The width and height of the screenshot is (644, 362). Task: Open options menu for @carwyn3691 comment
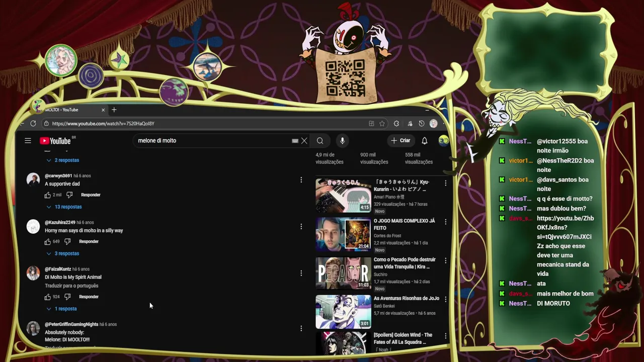tap(301, 179)
